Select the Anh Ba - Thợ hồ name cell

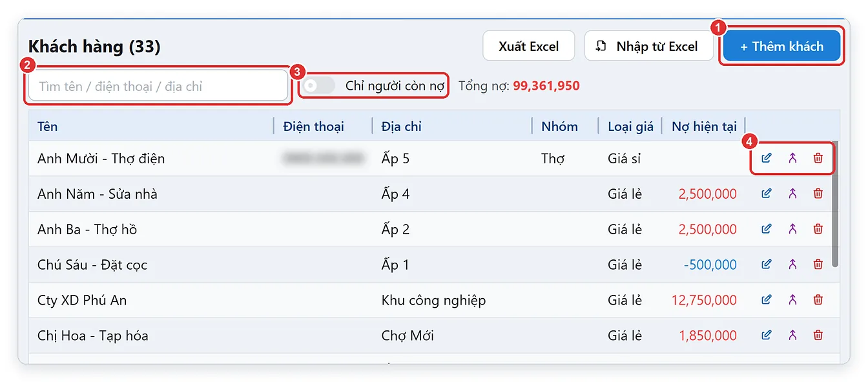87,230
